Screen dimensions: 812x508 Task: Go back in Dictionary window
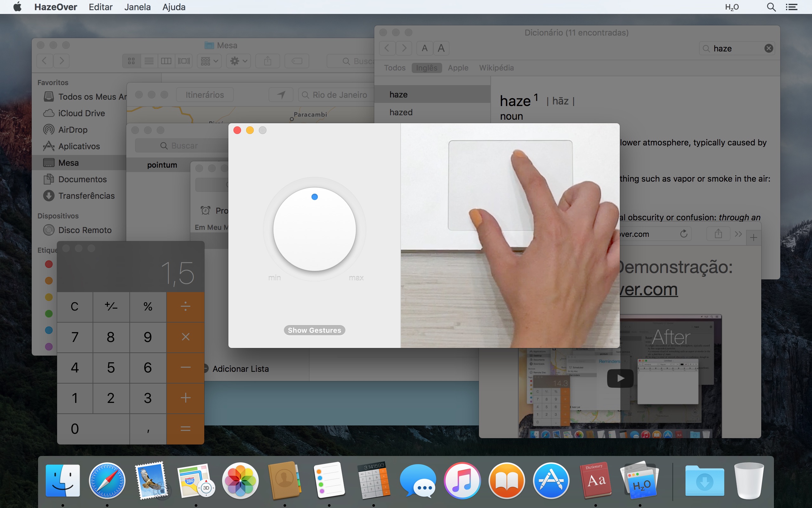[387, 48]
